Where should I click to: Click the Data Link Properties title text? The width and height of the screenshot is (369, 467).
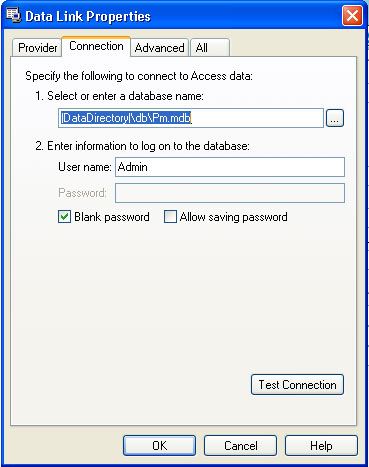(88, 16)
